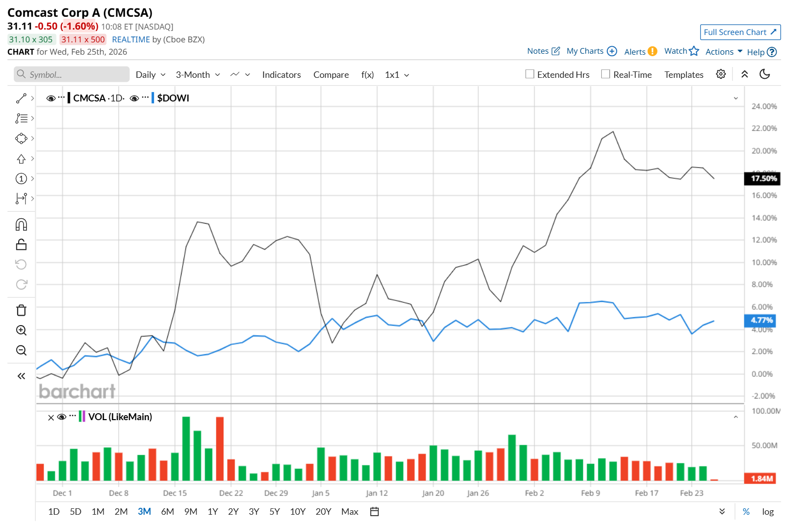Select the 1M range tab
Image resolution: width=812 pixels, height=529 pixels.
point(98,512)
